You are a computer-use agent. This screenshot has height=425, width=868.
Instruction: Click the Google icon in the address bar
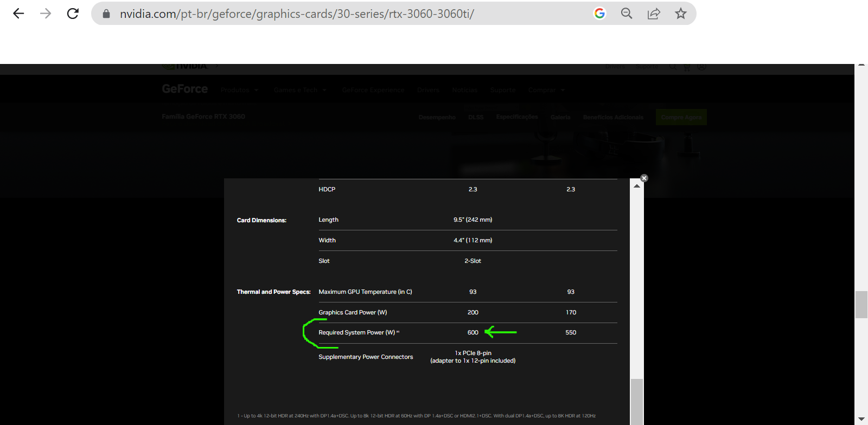599,14
